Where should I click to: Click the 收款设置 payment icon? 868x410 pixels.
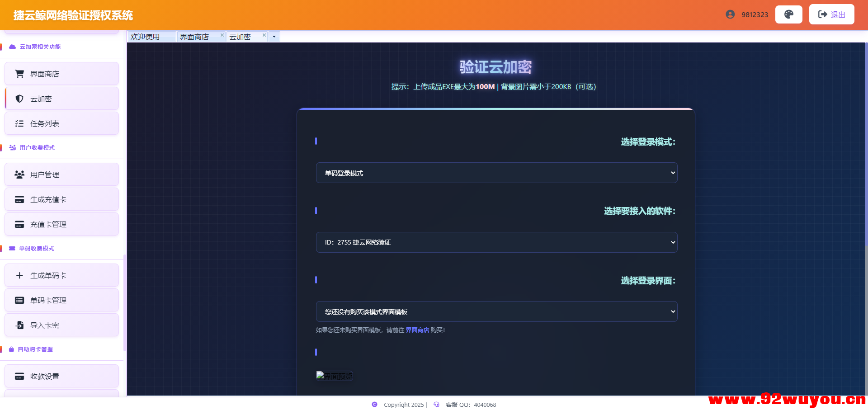pos(19,376)
